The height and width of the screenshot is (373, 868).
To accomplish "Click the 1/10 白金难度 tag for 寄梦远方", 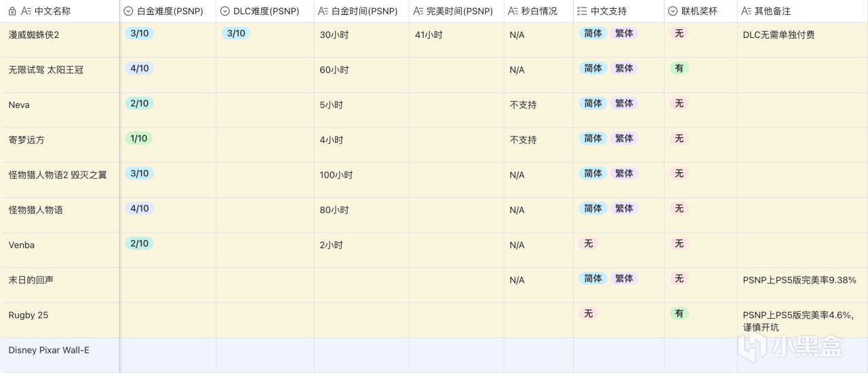I will (x=139, y=138).
